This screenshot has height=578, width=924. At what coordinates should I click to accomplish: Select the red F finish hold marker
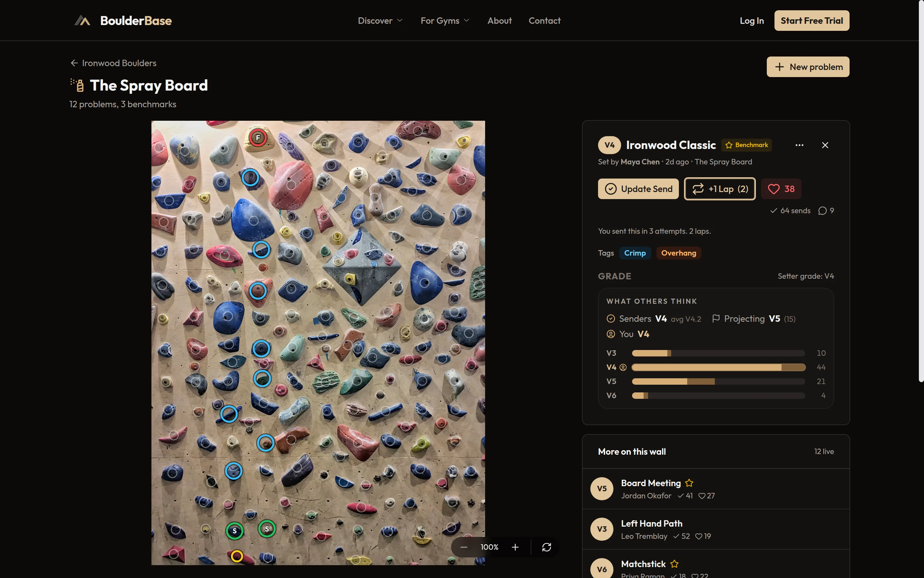pos(258,138)
